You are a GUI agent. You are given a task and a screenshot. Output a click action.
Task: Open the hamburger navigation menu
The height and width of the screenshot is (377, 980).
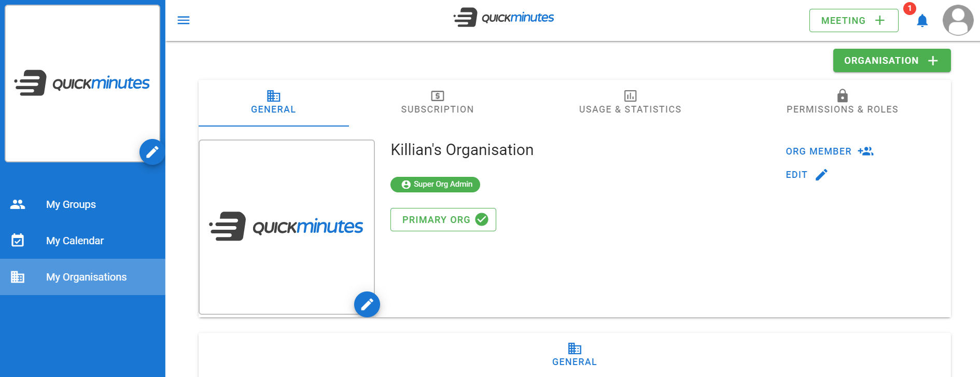tap(184, 20)
